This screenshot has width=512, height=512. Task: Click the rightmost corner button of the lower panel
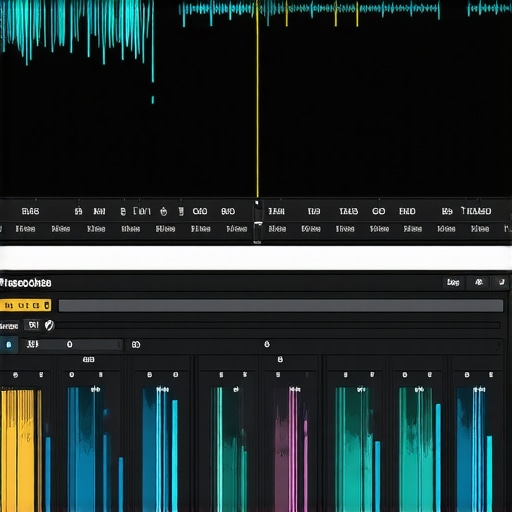[502, 282]
